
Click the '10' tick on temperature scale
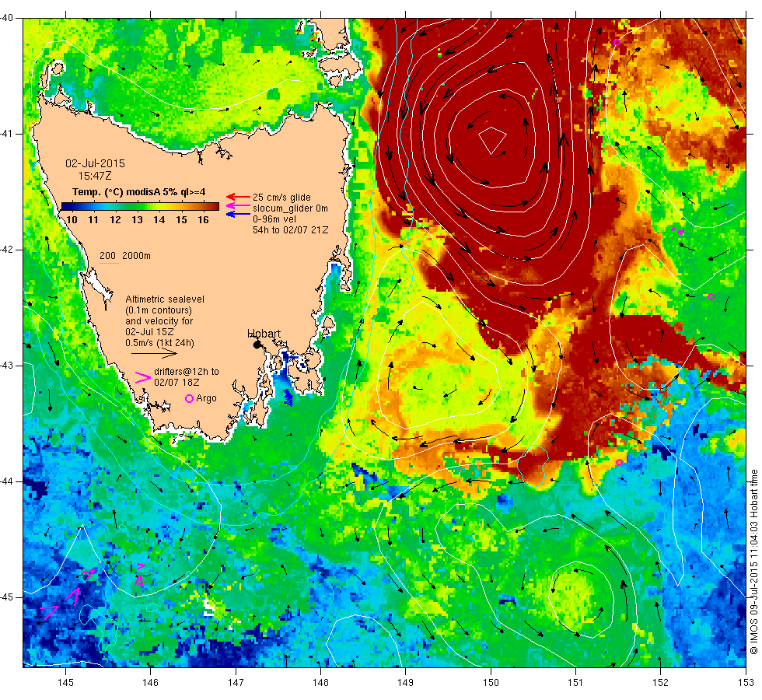click(x=72, y=219)
